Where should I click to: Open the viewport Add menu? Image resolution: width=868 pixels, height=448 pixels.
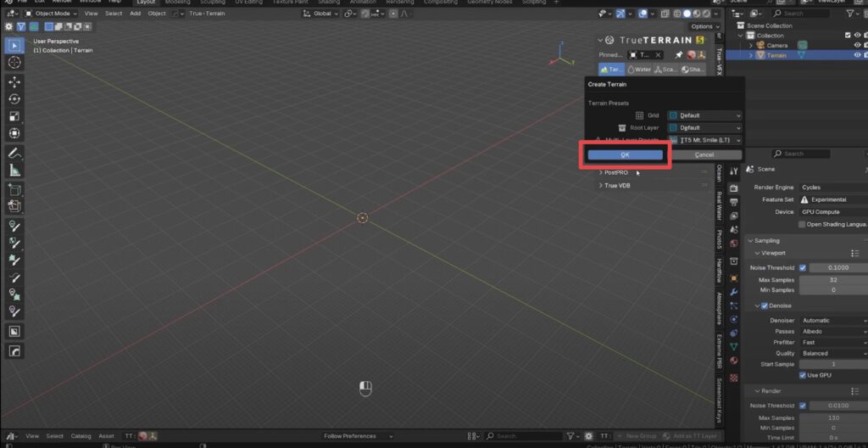(135, 14)
